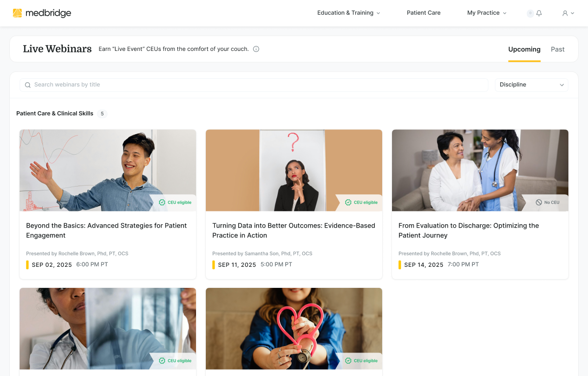Click the user profile icon
588x376 pixels.
[x=564, y=13]
